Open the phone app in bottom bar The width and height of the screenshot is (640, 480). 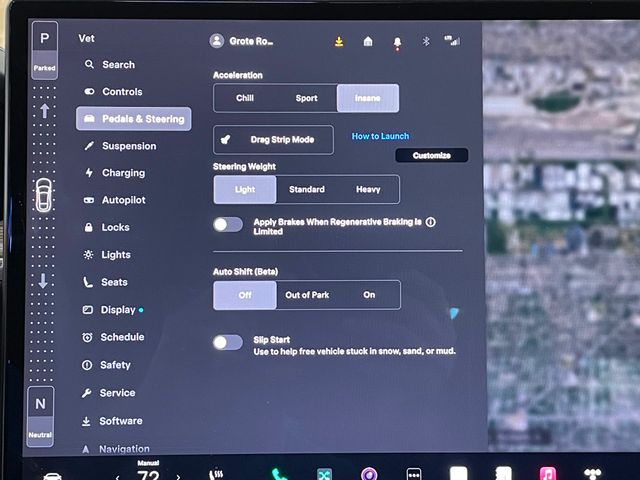pos(280,475)
